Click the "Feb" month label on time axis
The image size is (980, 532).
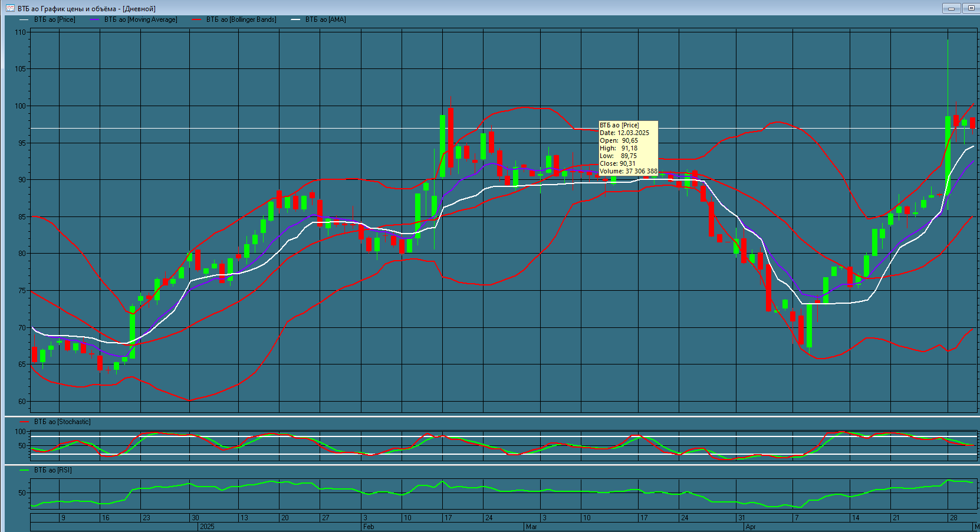pyautogui.click(x=369, y=527)
